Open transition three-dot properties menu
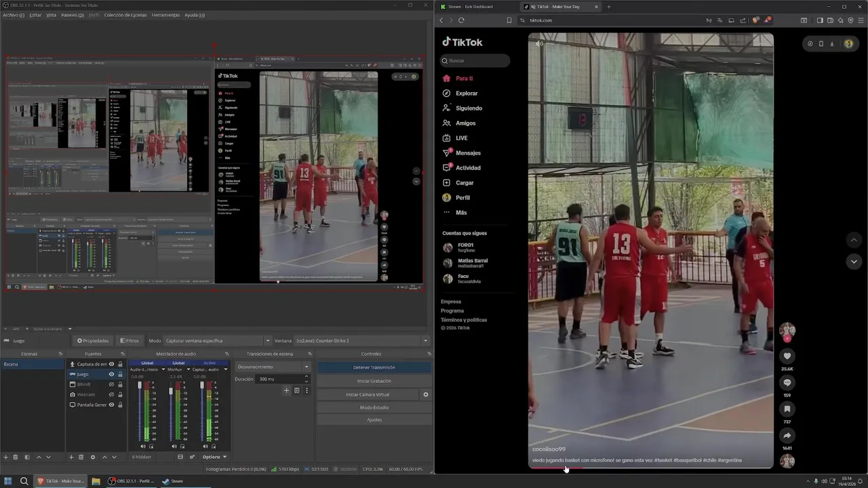Viewport: 868px width, 488px height. click(307, 390)
